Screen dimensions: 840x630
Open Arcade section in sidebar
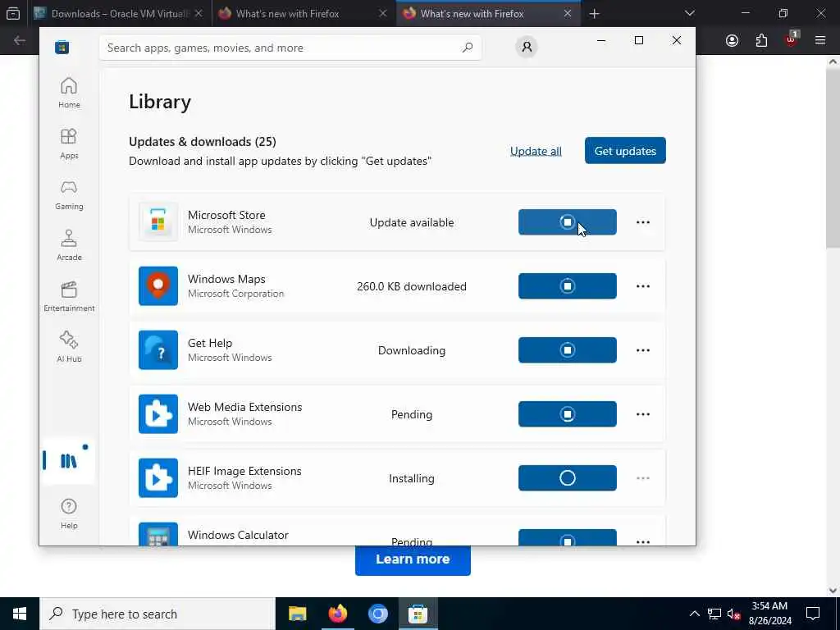(69, 245)
